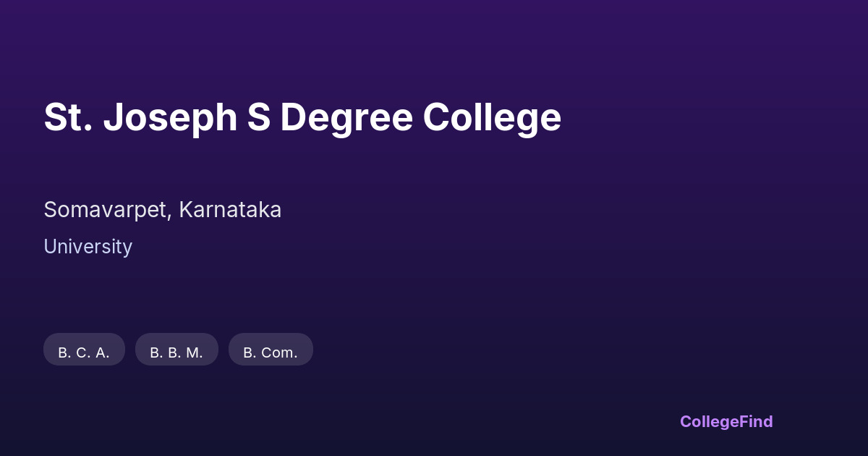Select the University type label
The height and width of the screenshot is (456, 868).
[88, 247]
